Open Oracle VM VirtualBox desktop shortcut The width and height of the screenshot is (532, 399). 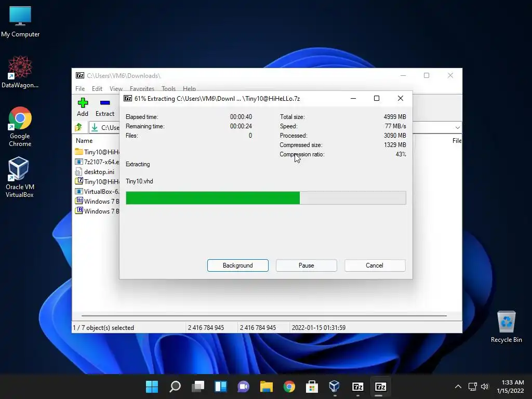click(x=19, y=177)
